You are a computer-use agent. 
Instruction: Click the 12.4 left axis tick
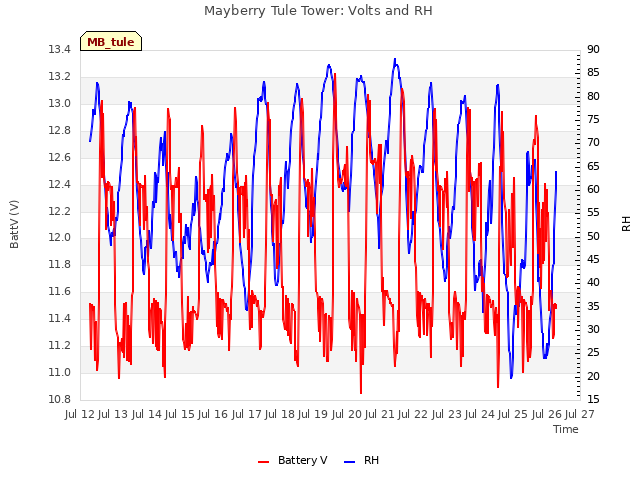click(x=60, y=184)
